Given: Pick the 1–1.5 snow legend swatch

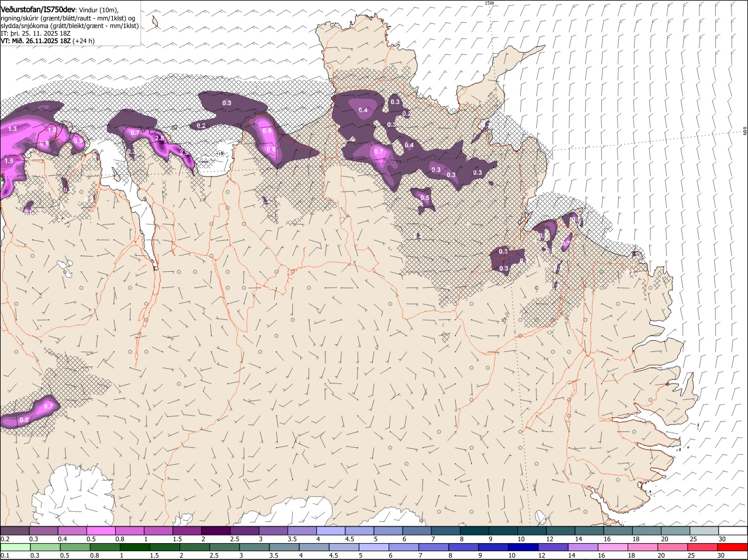Looking at the screenshot, I should 158,531.
